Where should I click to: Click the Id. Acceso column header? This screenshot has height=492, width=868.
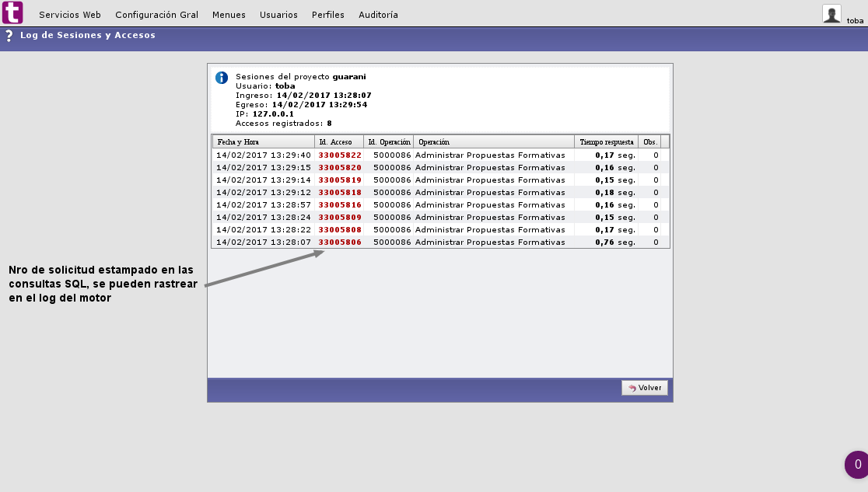click(335, 142)
